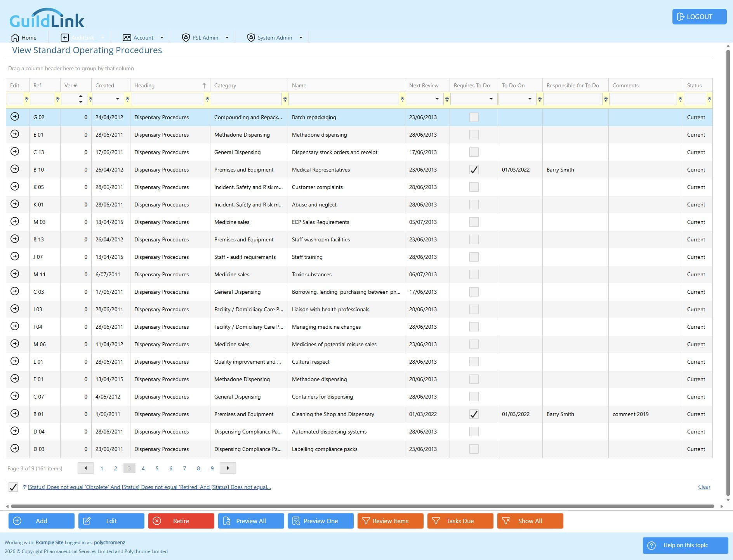Click filter icon beside the Category filter box
This screenshot has height=560, width=733.
click(x=285, y=99)
